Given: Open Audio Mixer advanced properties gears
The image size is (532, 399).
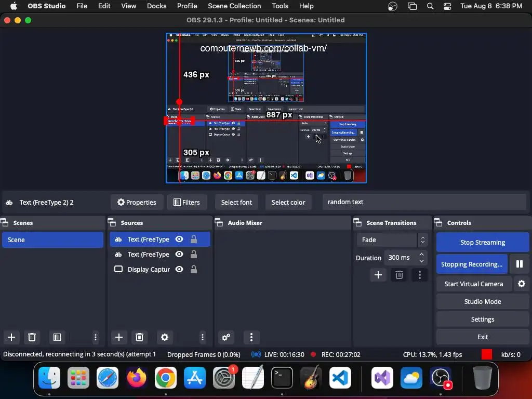Looking at the screenshot, I should click(x=226, y=337).
